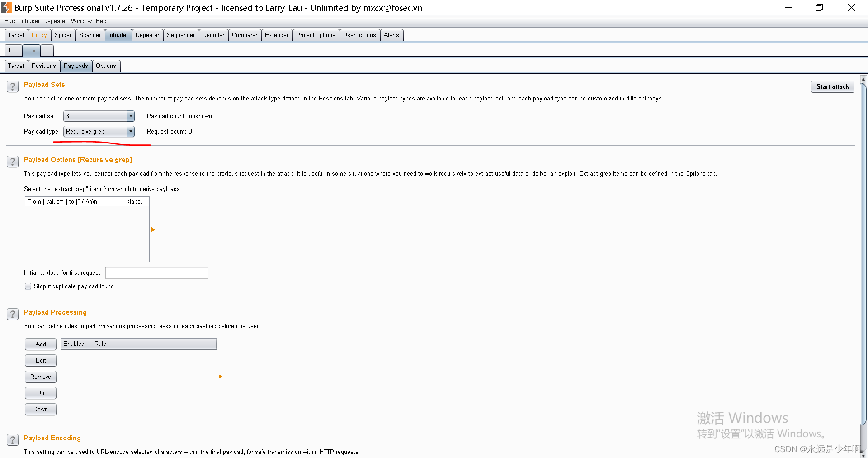
Task: Add a payload processing rule
Action: [41, 344]
